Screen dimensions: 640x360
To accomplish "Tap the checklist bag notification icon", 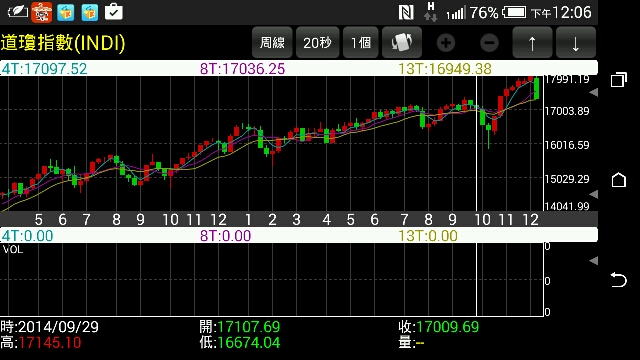I will 113,12.
